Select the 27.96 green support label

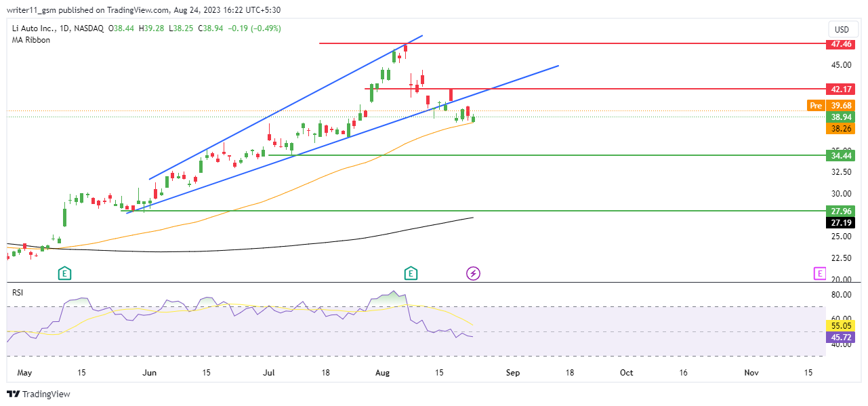(840, 211)
